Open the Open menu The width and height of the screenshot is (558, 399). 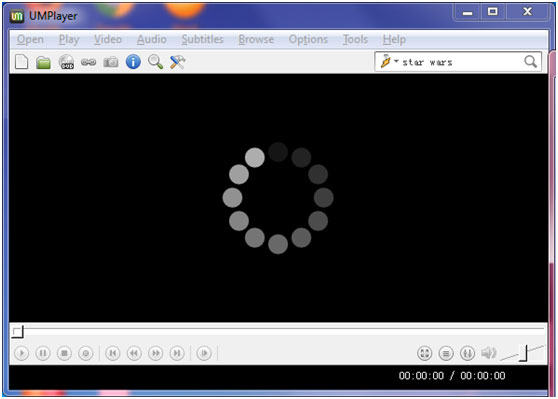[x=30, y=40]
